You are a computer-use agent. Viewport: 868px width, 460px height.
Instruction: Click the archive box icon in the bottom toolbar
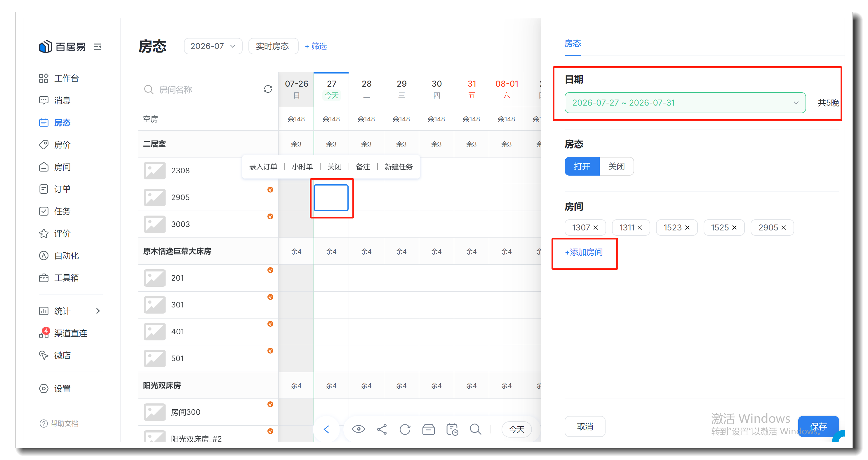coord(429,429)
